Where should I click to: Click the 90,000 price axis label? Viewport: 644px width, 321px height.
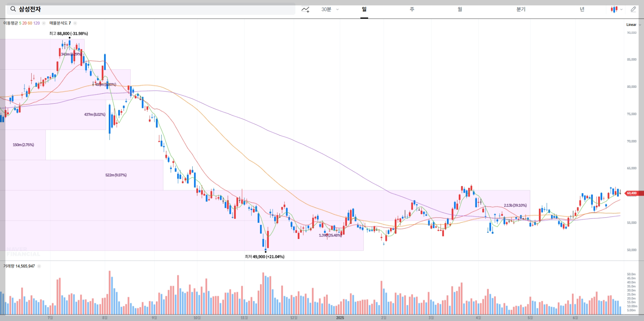click(x=631, y=32)
